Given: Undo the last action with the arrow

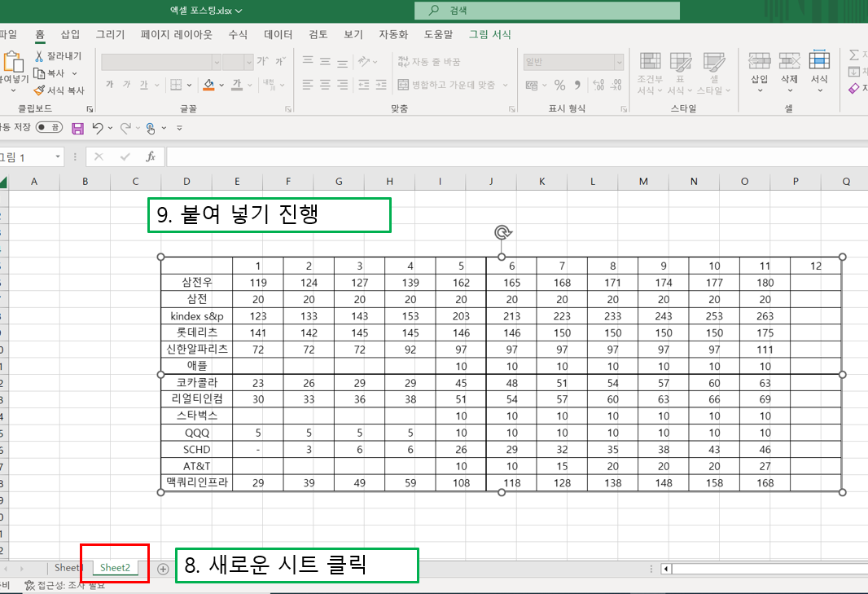Looking at the screenshot, I should tap(98, 128).
